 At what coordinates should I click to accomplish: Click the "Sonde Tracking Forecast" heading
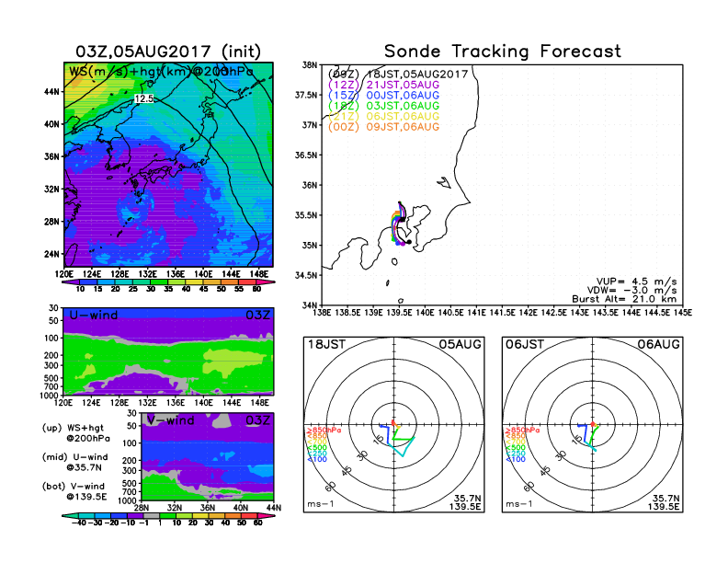coord(503,52)
